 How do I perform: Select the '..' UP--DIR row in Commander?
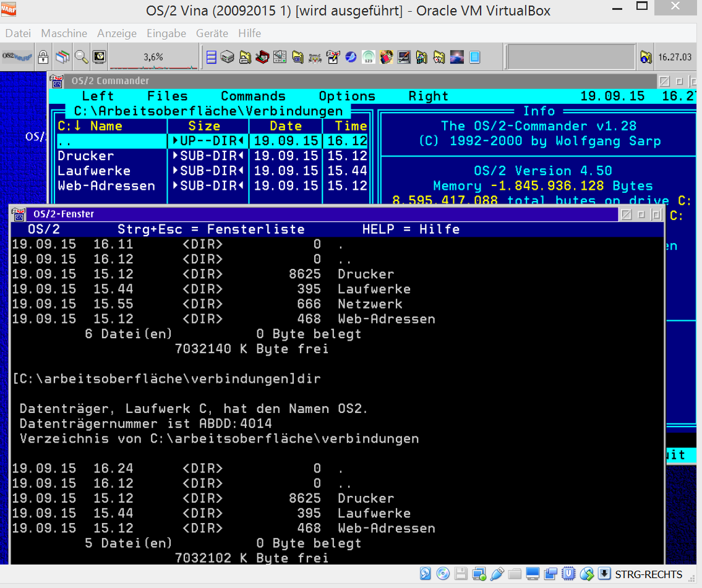(x=212, y=141)
